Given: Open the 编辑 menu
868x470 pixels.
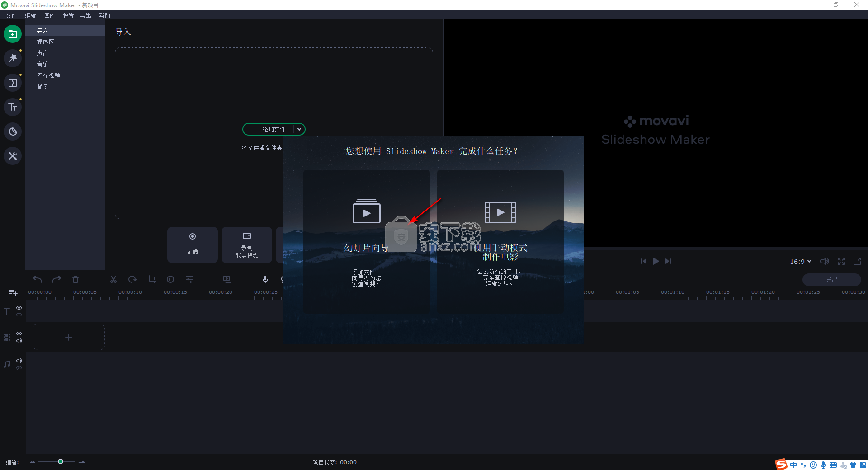Looking at the screenshot, I should click(30, 15).
